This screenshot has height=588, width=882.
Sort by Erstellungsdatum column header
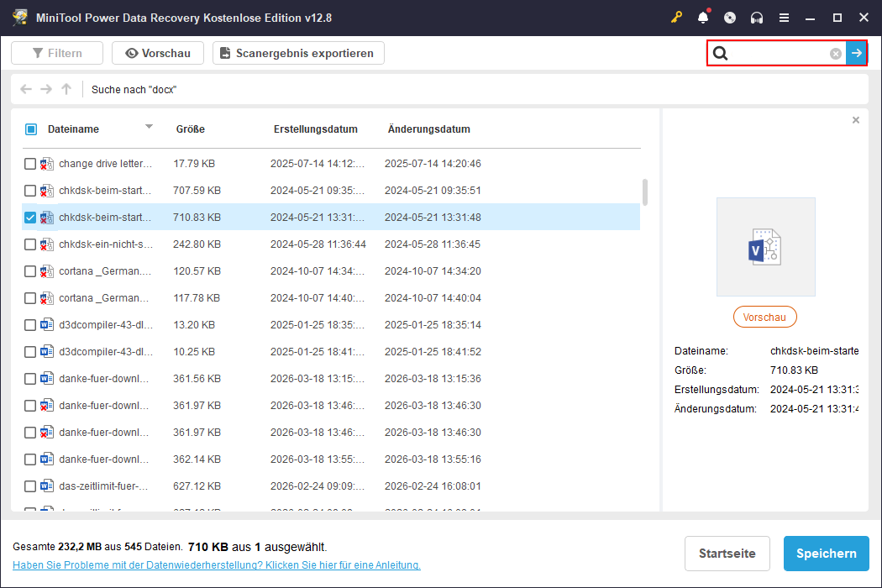(316, 129)
